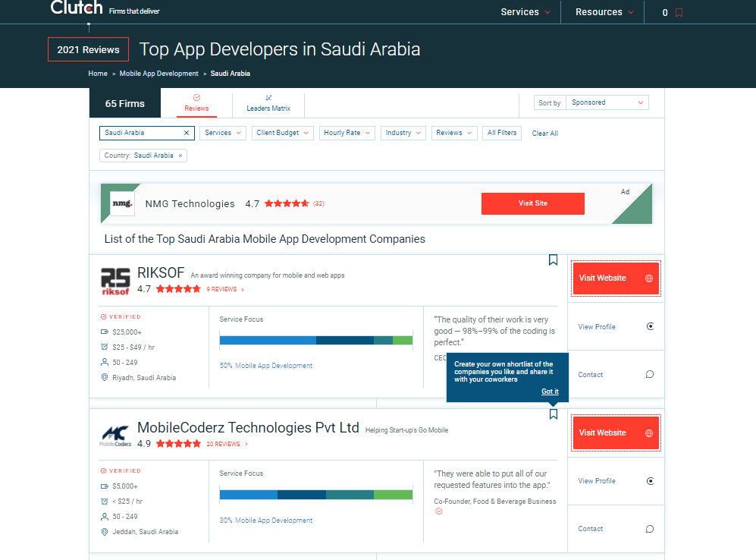Screen dimensions: 756x560
Task: Open the MobileCoderz Technologies Pvt Ltd name link
Action: tap(248, 428)
